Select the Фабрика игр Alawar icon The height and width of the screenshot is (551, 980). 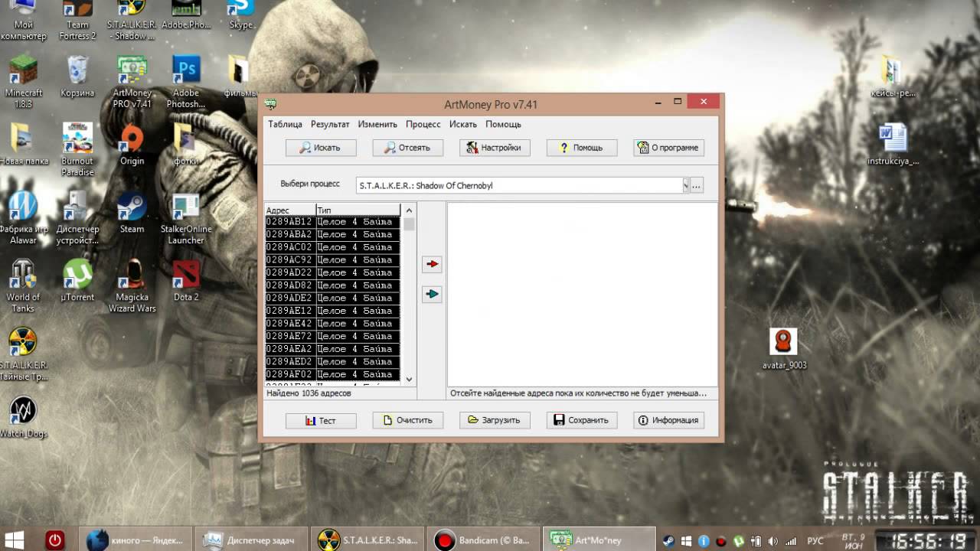pos(23,219)
